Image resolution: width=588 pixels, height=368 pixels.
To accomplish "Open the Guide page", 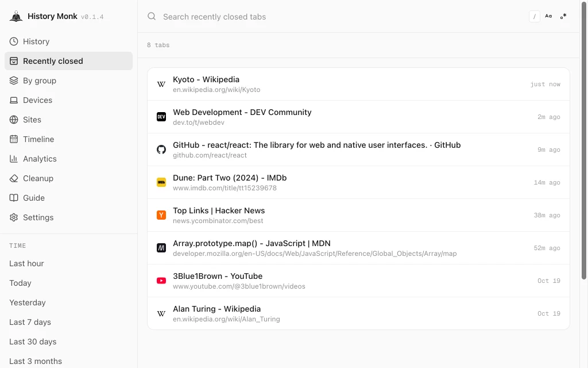I will tap(69, 198).
